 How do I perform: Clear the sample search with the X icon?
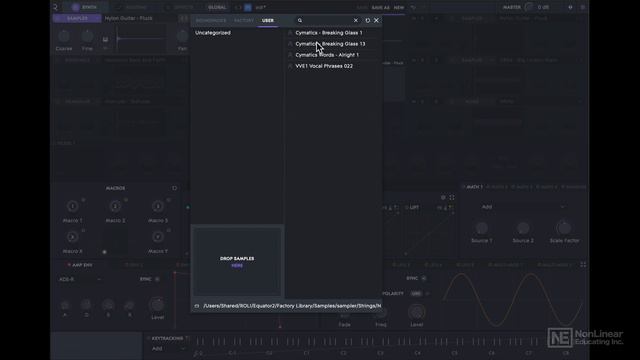(356, 20)
